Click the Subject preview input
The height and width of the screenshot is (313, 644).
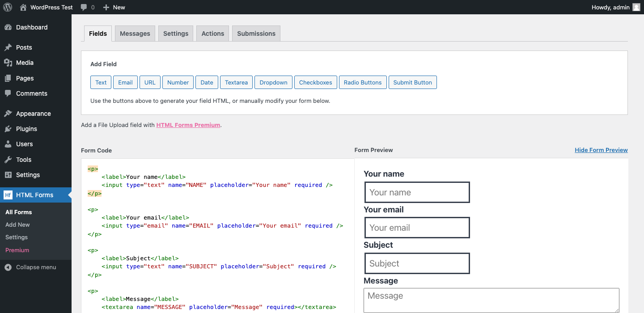[417, 263]
